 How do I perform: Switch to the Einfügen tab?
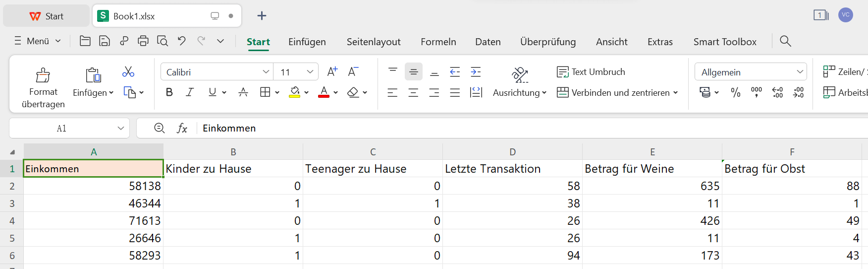coord(307,42)
